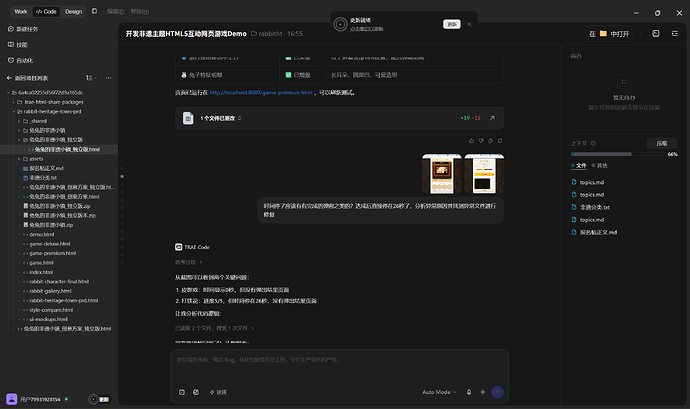Screen dimensions: 690x409
Task: Open the localhost game-premium.html link
Action: click(261, 92)
